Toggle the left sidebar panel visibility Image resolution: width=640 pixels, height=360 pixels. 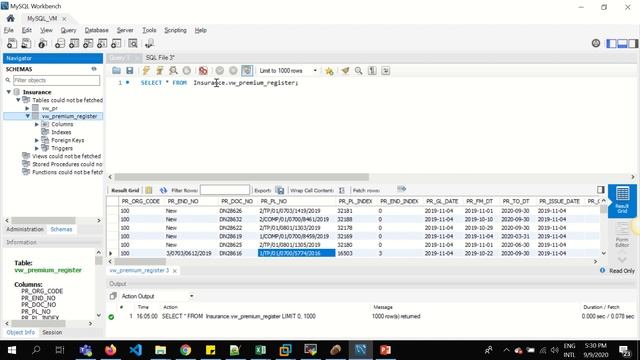(x=611, y=43)
